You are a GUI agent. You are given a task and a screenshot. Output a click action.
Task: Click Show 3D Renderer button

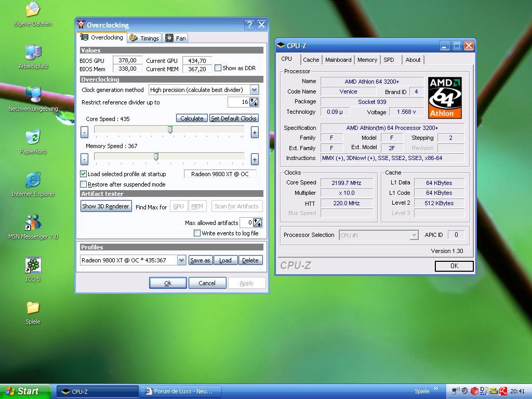click(x=106, y=206)
